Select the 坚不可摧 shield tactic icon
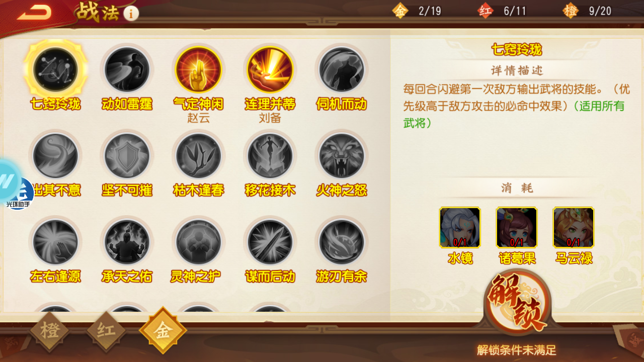Screen dimensions: 644x362 127,156
